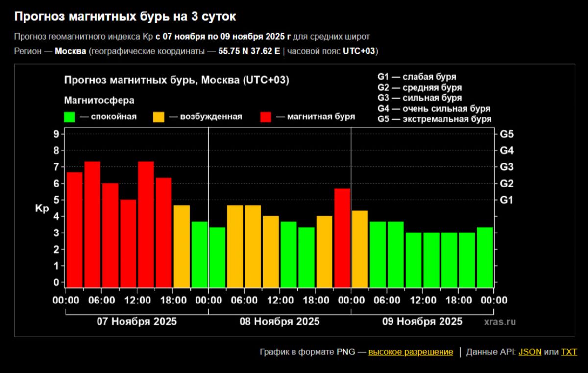Click the xras.ru watermark on the chart
The height and width of the screenshot is (373, 588).
tap(500, 322)
